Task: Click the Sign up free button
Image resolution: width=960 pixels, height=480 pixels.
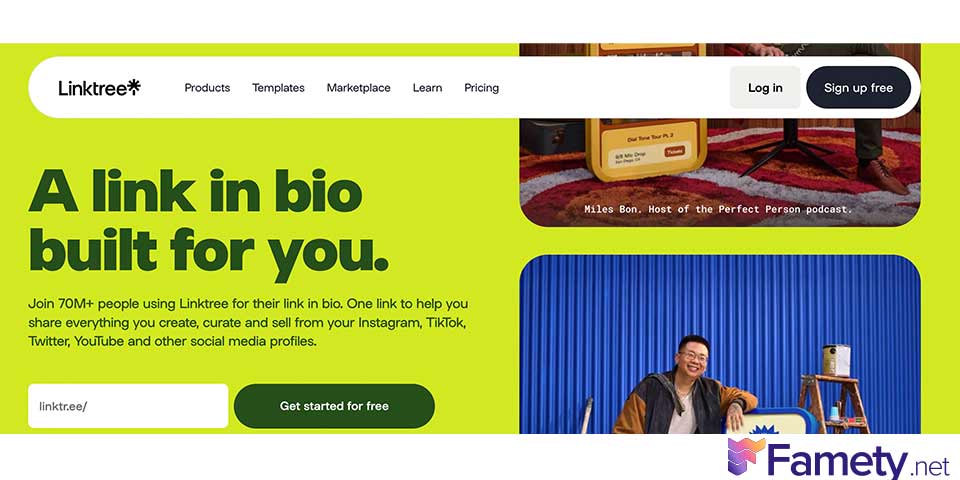Action: coord(858,88)
